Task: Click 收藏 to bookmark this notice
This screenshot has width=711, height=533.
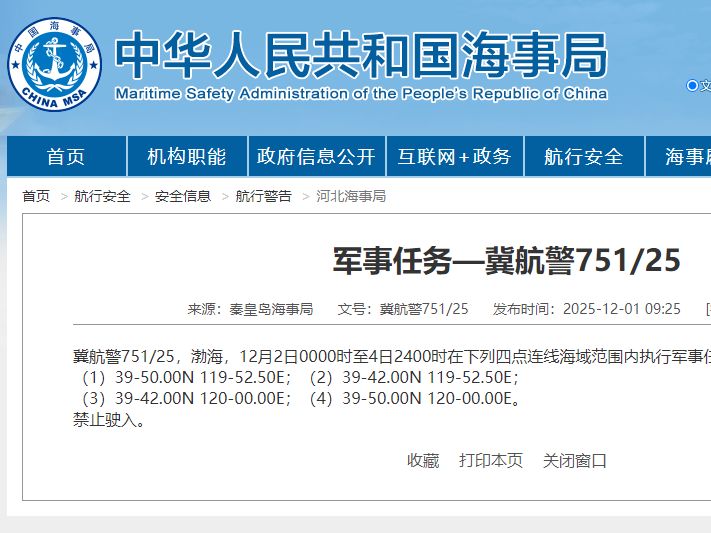Action: point(423,461)
